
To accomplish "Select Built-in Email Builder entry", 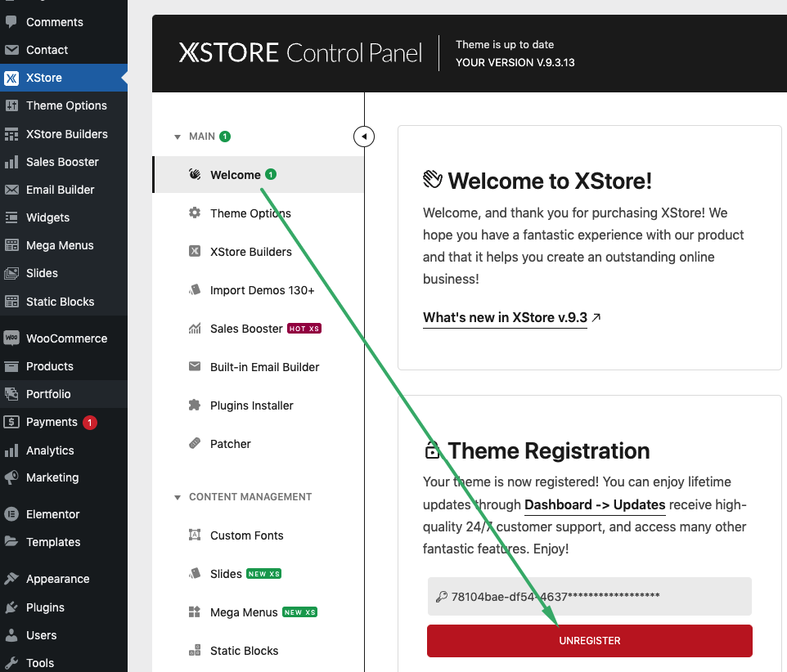I will (x=258, y=366).
